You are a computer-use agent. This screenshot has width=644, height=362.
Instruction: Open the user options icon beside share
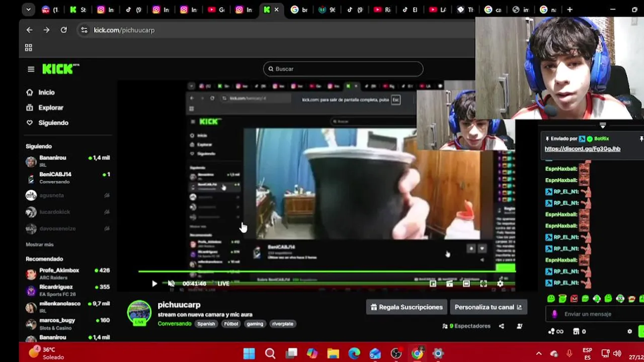520,326
